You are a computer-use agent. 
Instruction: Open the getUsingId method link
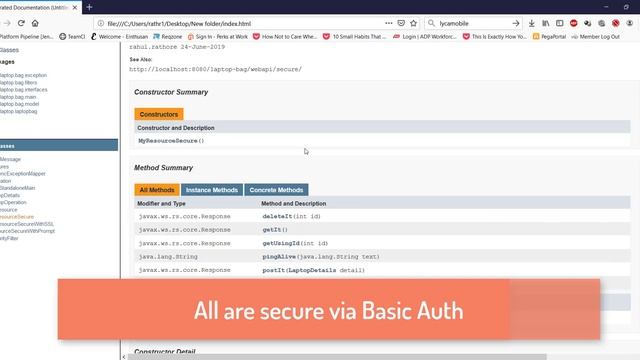click(281, 243)
